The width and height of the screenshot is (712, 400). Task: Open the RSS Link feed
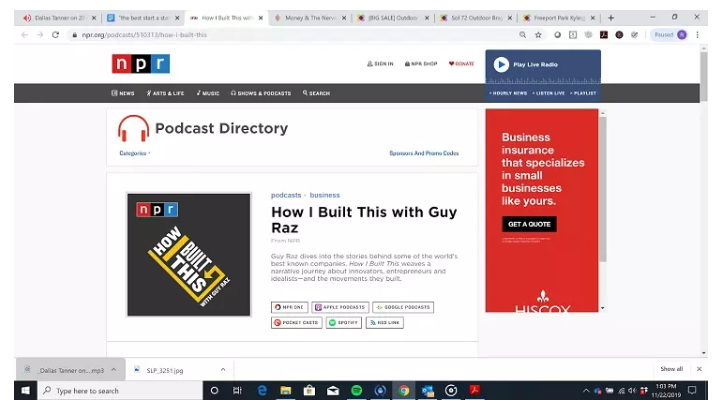tap(386, 323)
